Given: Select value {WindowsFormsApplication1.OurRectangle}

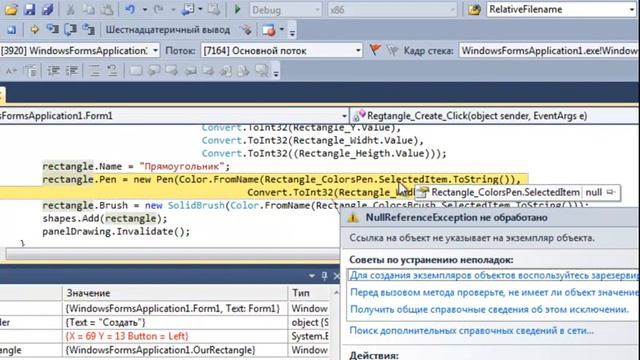Looking at the screenshot, I should point(160,350).
